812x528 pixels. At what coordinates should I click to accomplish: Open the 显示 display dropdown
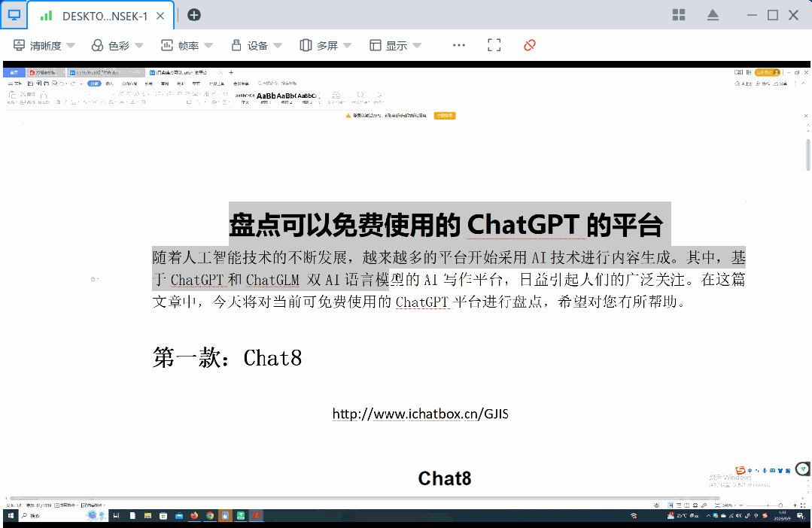(x=395, y=46)
